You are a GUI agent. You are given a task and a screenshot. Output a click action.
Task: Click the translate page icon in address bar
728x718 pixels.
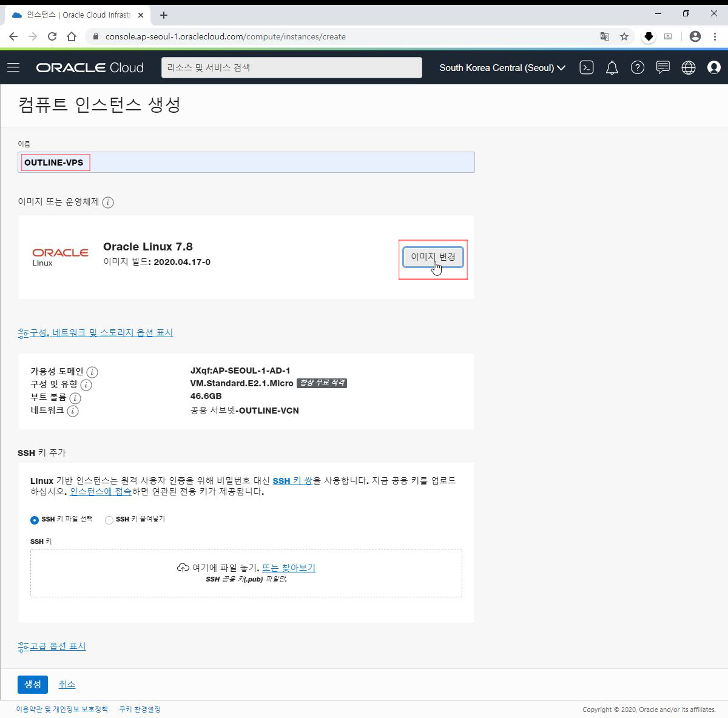point(605,36)
